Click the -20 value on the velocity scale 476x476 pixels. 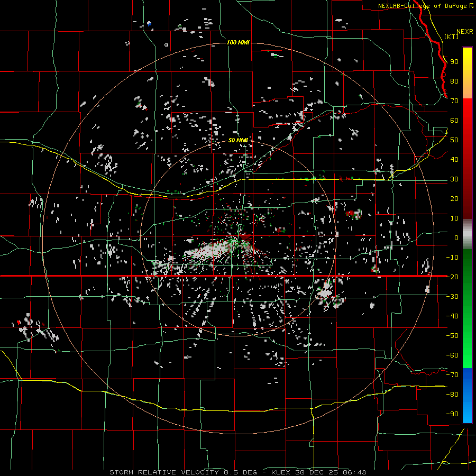[452, 277]
